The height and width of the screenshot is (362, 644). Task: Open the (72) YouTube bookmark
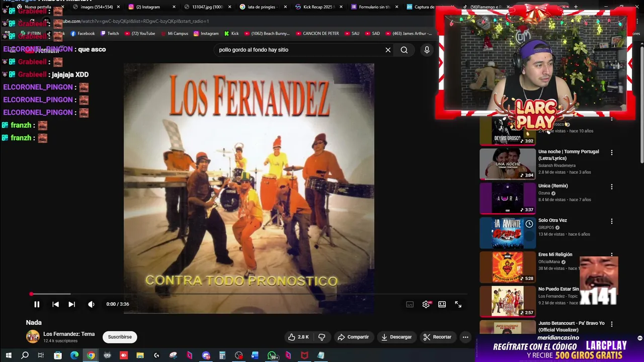point(139,34)
